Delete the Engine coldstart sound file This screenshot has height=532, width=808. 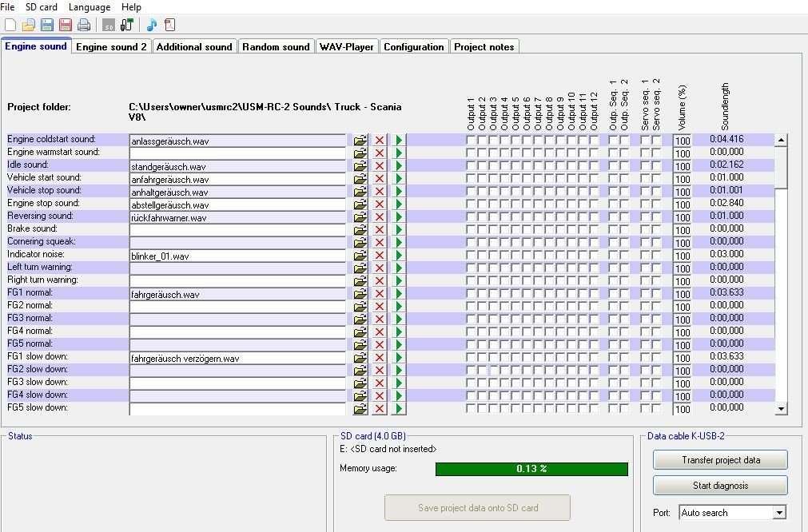click(x=380, y=141)
